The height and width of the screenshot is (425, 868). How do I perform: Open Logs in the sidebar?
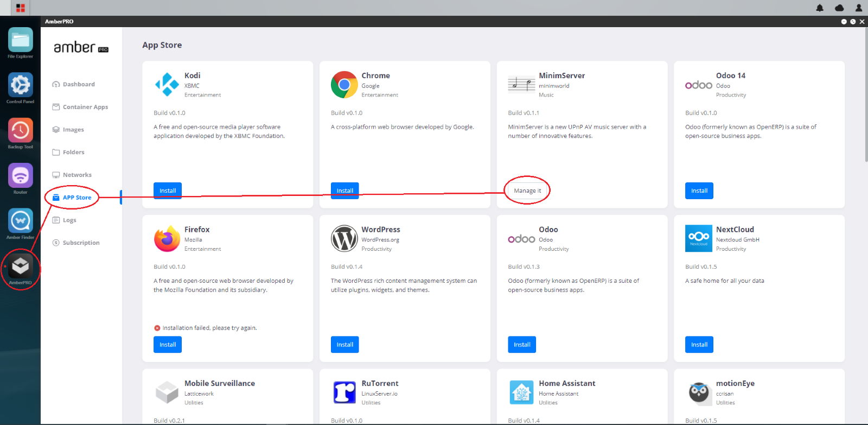coord(64,220)
